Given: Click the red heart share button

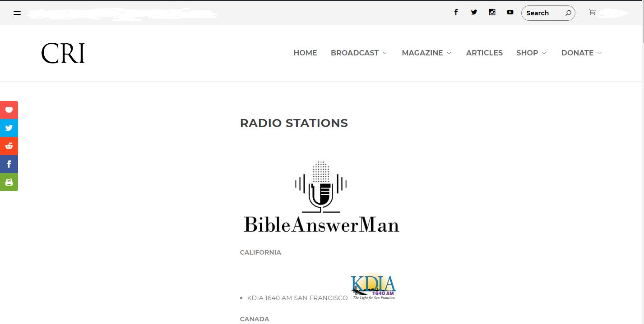Looking at the screenshot, I should click(9, 110).
